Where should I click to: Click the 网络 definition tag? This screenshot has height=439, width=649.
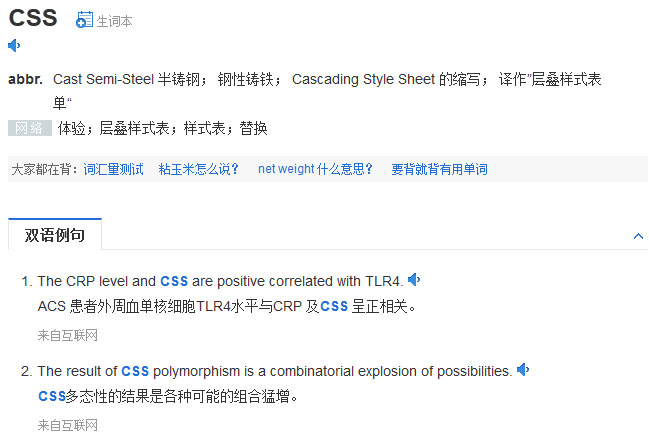[x=29, y=128]
